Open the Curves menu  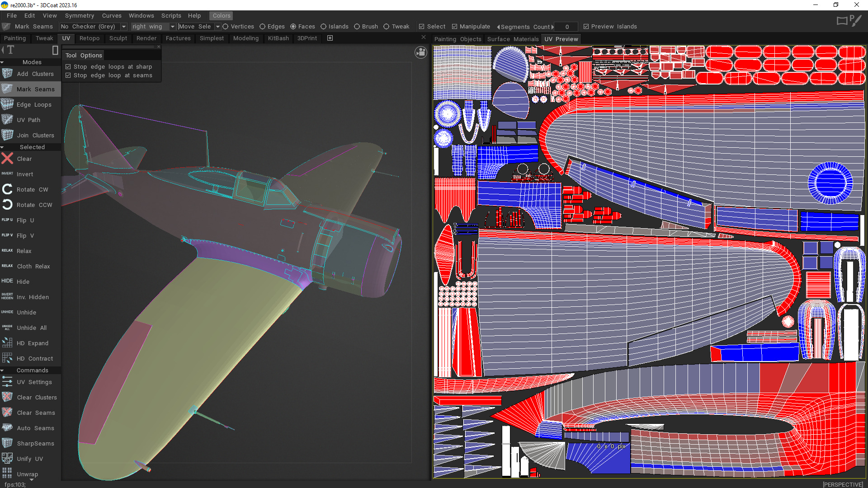112,15
